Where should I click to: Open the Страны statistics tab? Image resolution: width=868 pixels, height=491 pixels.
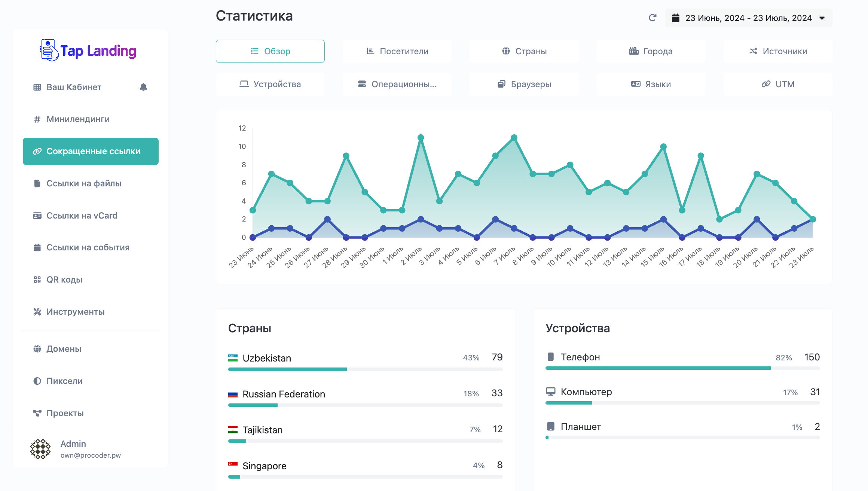pos(524,51)
